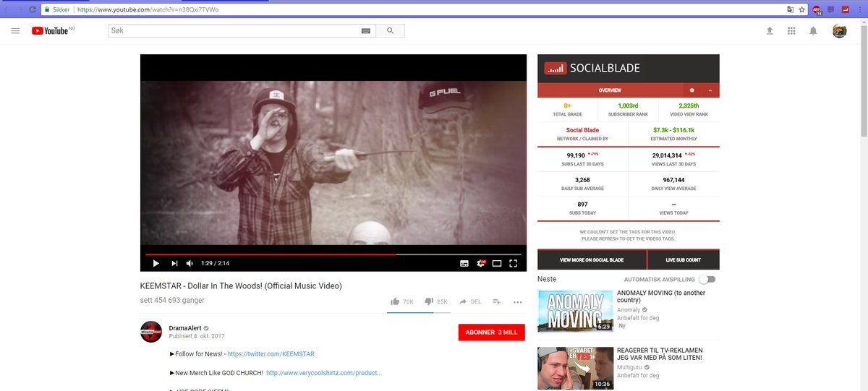Viewport: 868px width, 391px height.
Task: Click the 'Social Blade' network name
Action: (582, 130)
